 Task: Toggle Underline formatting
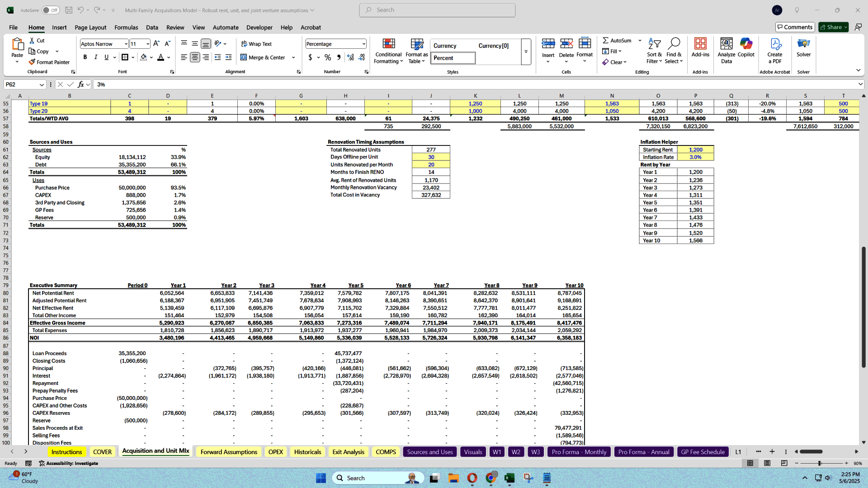pyautogui.click(x=106, y=57)
